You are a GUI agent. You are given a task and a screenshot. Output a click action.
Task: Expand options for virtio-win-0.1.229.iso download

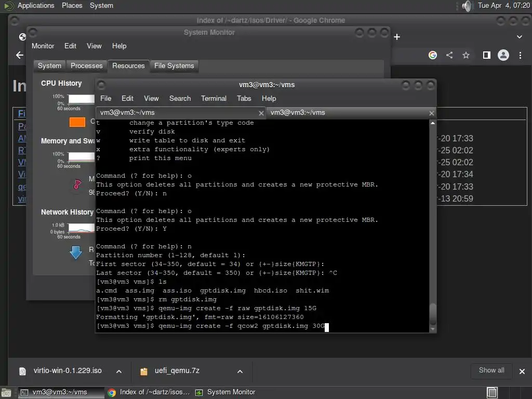[119, 371]
